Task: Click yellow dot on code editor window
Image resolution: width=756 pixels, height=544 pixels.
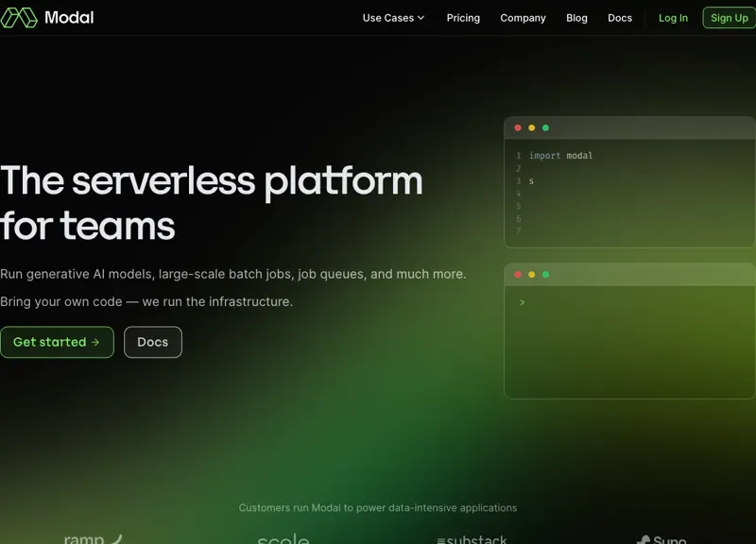Action: [532, 127]
